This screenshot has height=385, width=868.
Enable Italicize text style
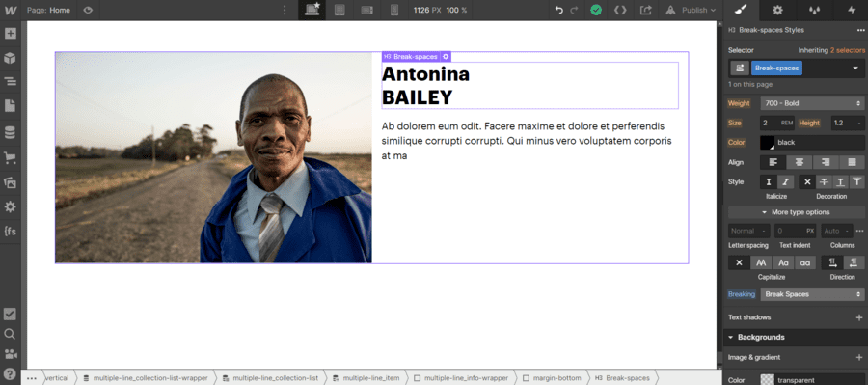point(784,181)
